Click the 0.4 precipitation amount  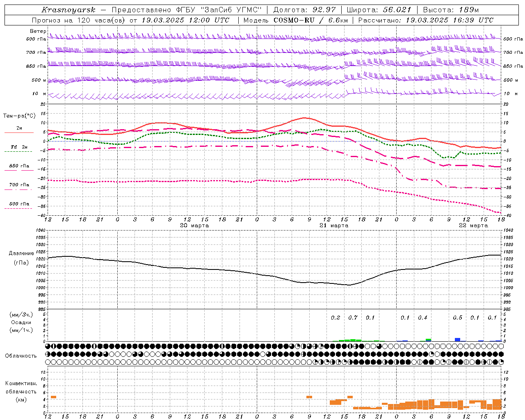coord(422,317)
